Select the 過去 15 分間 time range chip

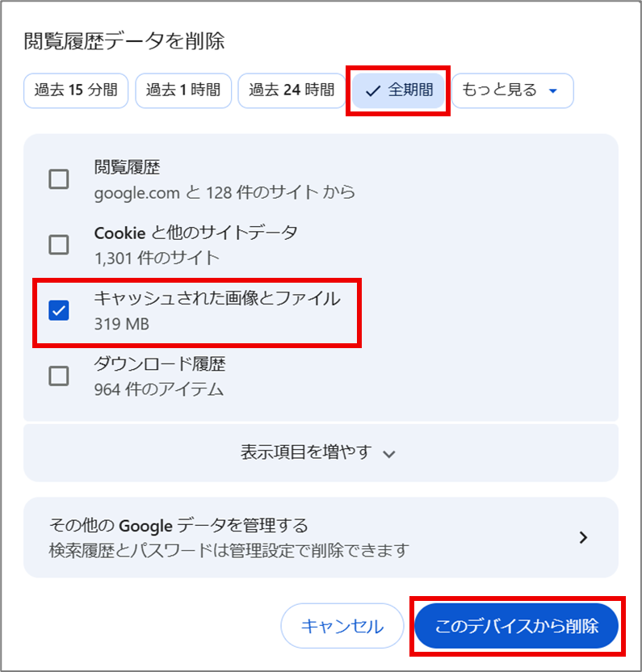[x=75, y=90]
